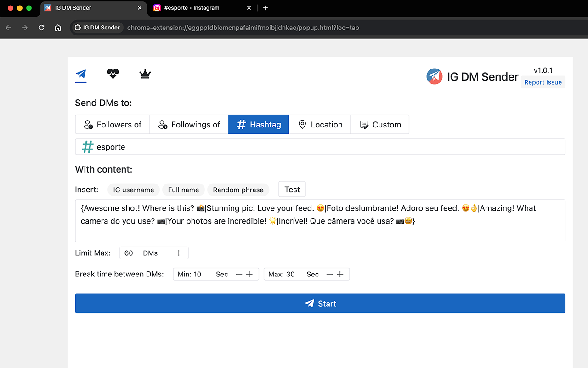Increase Max break time with plus
The image size is (588, 368).
pos(340,274)
